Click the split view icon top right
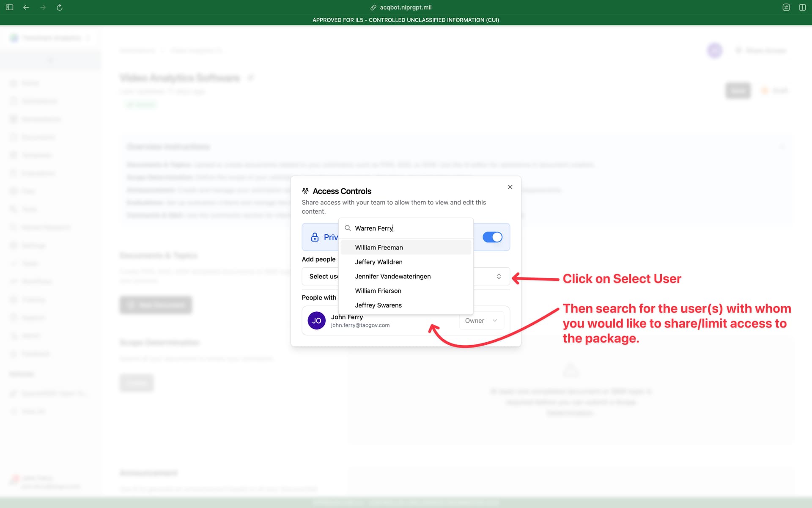The height and width of the screenshot is (508, 812). 802,7
